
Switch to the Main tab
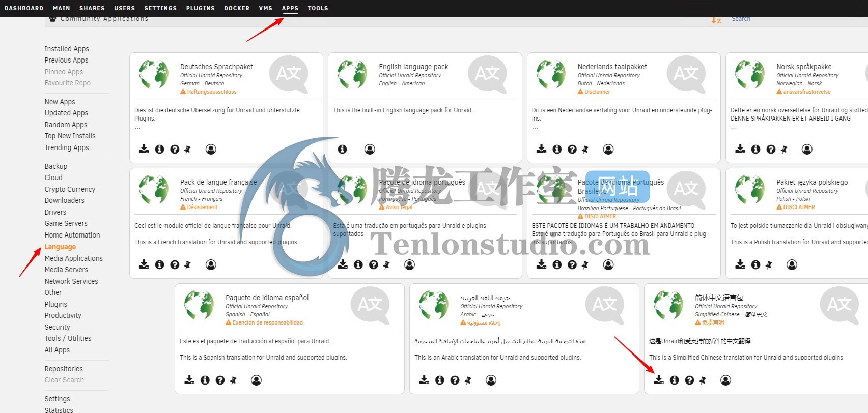coord(62,8)
